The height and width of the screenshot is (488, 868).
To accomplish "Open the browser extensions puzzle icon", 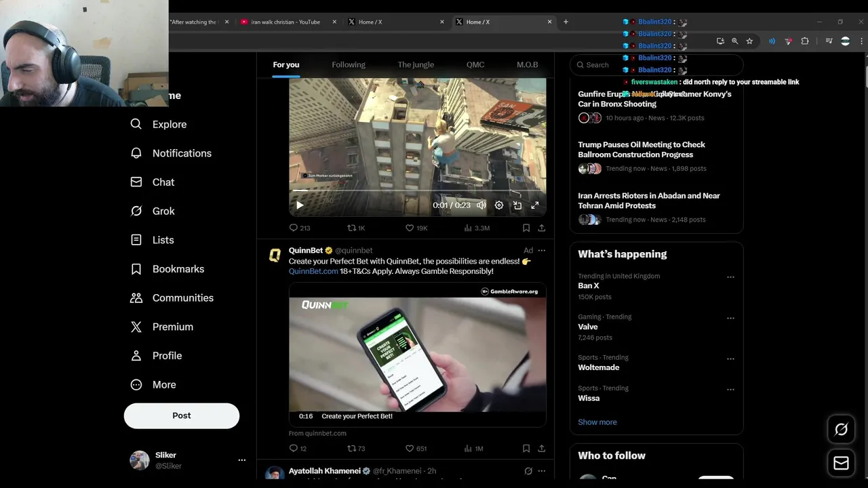I will click(x=805, y=41).
